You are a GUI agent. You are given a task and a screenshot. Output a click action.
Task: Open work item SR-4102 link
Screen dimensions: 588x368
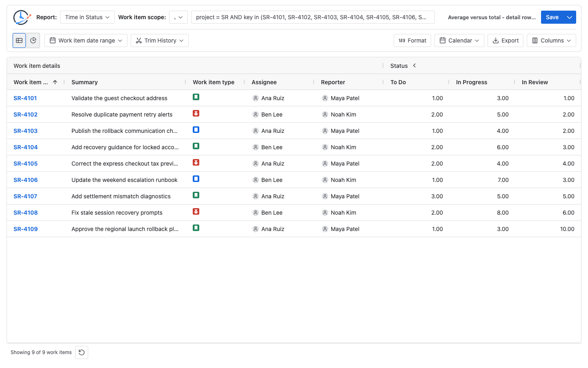[x=25, y=114]
